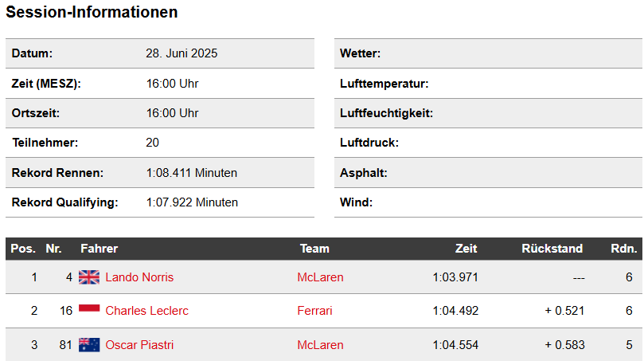Open McLaren team link in Norris row
This screenshot has height=361, width=644.
pyautogui.click(x=320, y=277)
